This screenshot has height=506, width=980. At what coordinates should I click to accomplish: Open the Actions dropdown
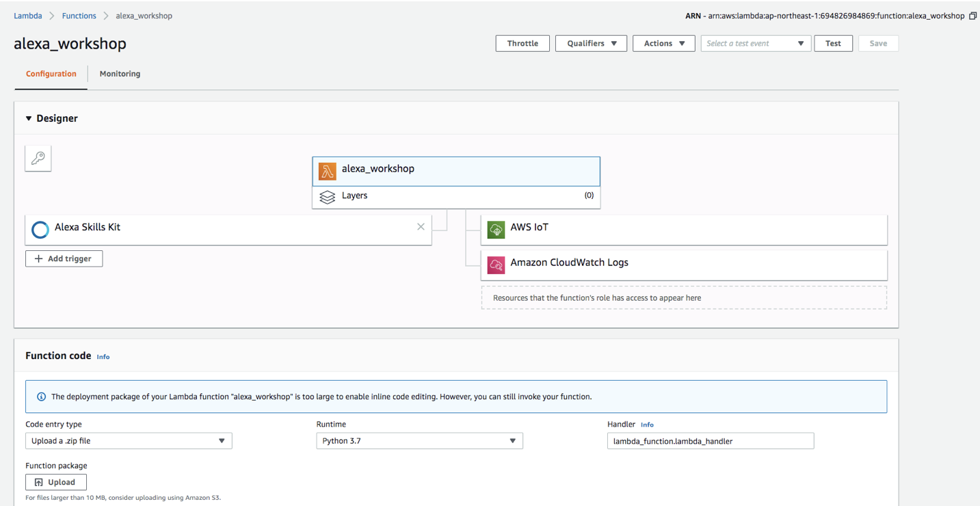664,43
